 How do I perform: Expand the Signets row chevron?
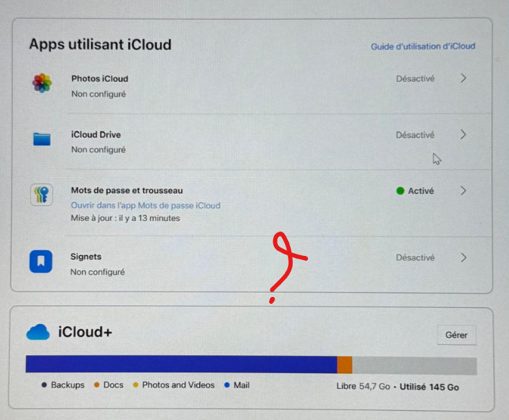463,258
